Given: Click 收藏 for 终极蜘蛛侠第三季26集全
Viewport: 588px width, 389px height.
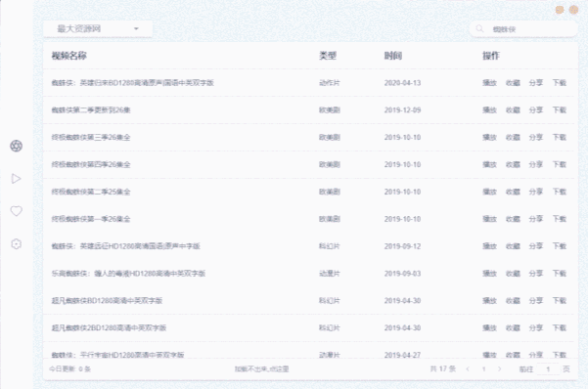Looking at the screenshot, I should [x=513, y=137].
